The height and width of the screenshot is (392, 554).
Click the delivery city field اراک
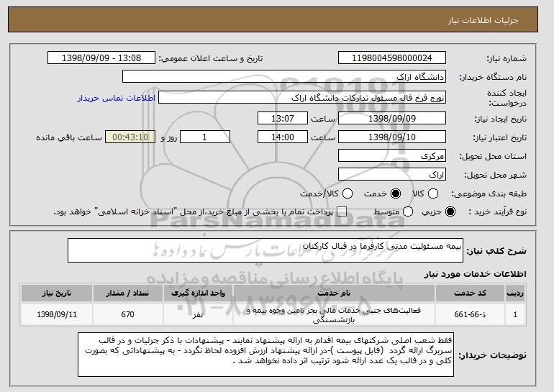392,175
